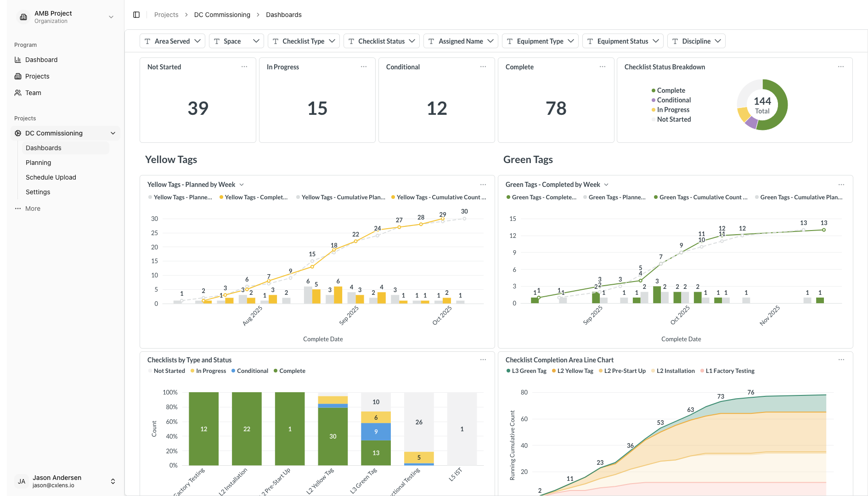Open the More options in the sidebar

[17, 209]
